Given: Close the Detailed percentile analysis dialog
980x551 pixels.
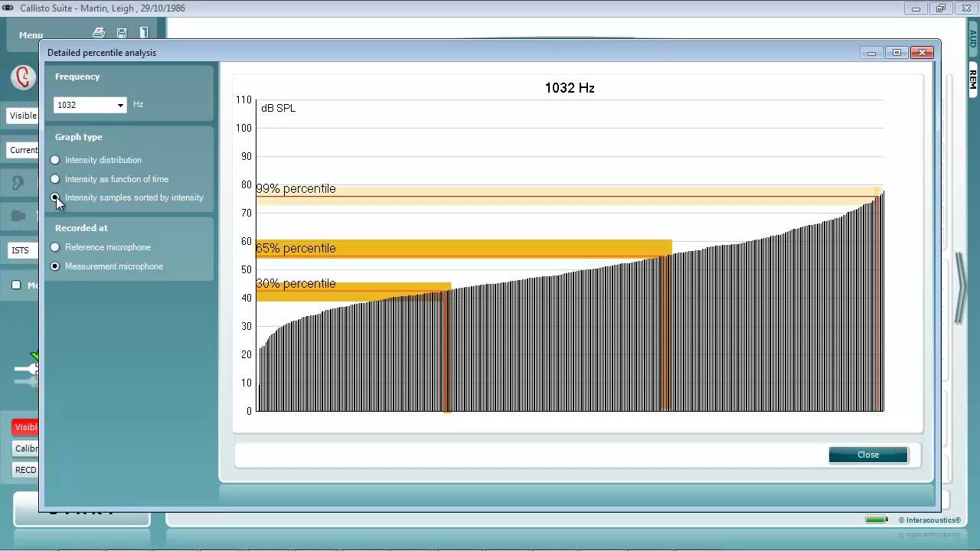Looking at the screenshot, I should [922, 53].
